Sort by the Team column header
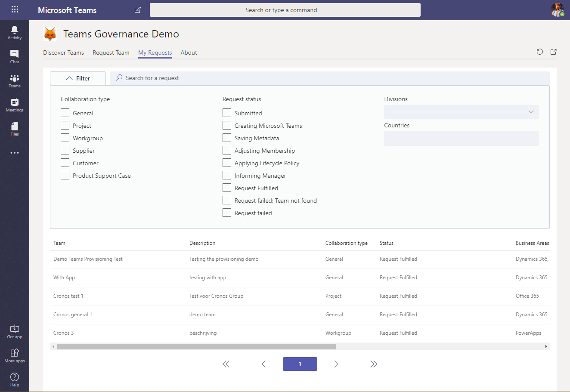Screen dimensions: 570x392 point(59,243)
